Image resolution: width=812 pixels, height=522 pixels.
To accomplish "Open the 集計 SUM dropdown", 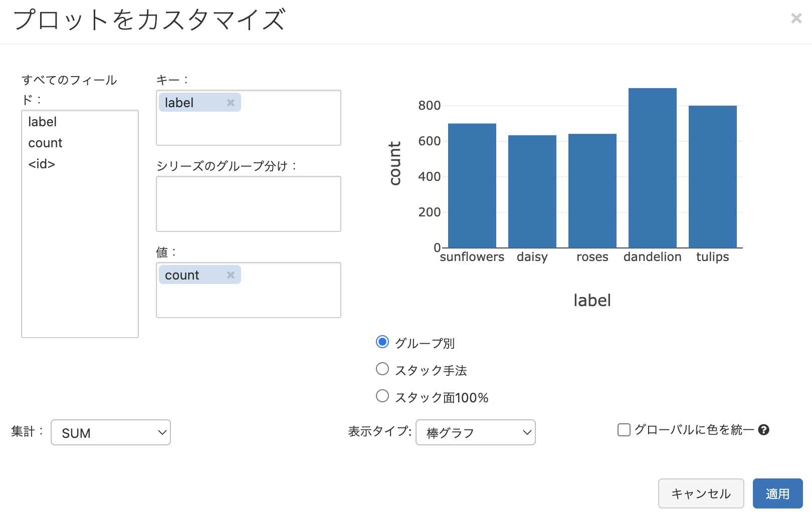I will [x=110, y=432].
